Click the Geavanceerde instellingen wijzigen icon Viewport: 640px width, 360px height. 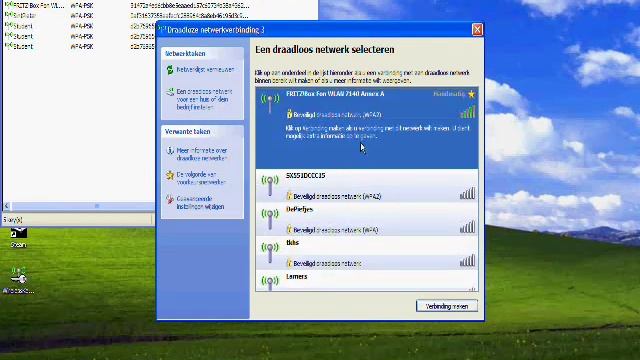tap(170, 200)
